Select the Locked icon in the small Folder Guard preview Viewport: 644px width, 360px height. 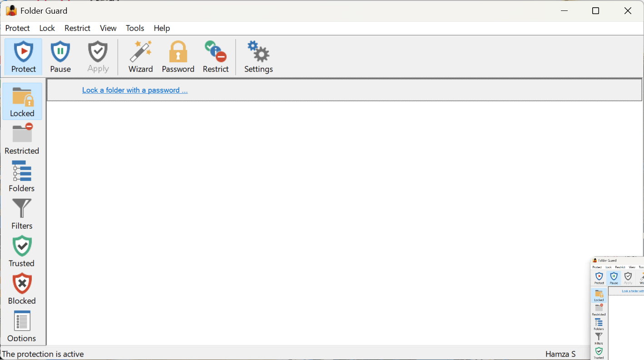(x=599, y=295)
